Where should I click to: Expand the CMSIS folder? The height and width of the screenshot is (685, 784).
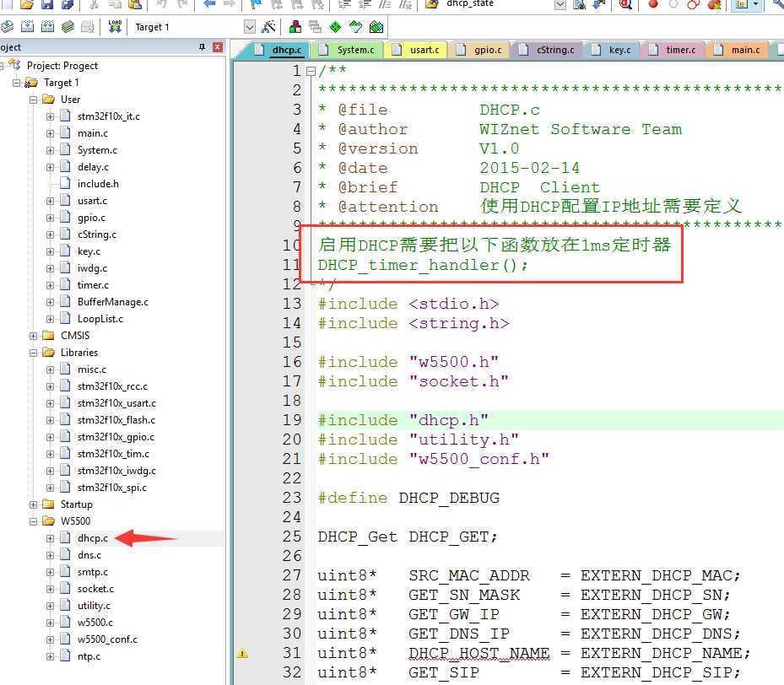pyautogui.click(x=33, y=336)
